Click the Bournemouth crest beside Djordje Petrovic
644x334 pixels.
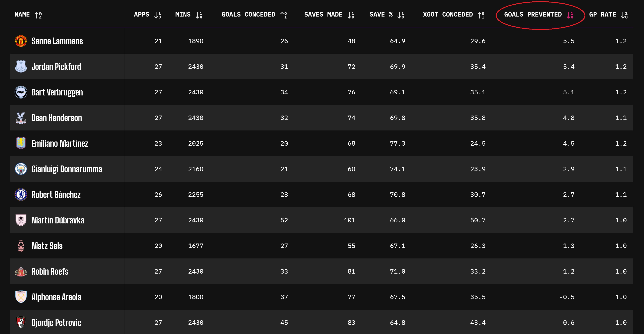pos(21,322)
